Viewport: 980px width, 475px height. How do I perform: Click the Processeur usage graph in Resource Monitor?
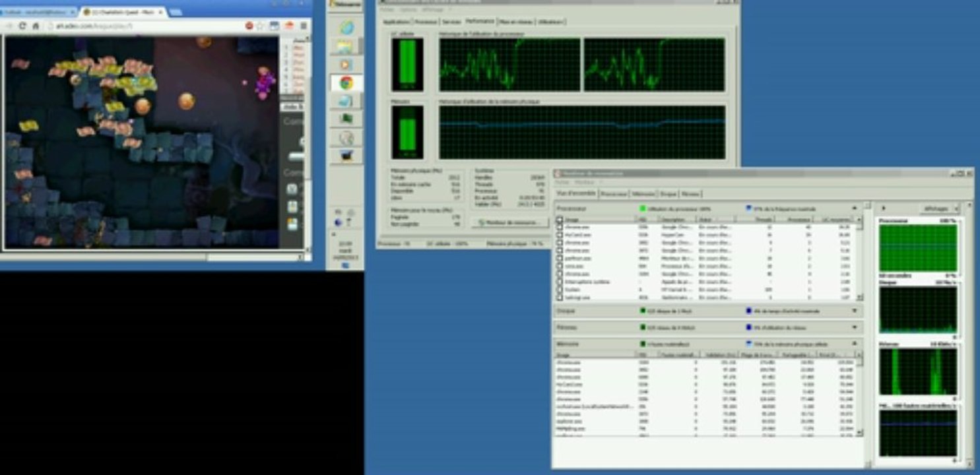pos(918,247)
